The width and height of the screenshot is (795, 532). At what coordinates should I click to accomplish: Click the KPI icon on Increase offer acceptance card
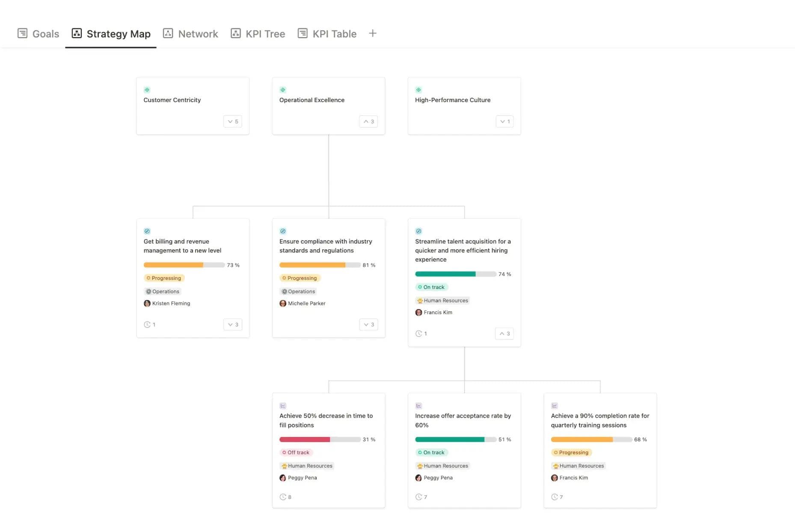(418, 405)
